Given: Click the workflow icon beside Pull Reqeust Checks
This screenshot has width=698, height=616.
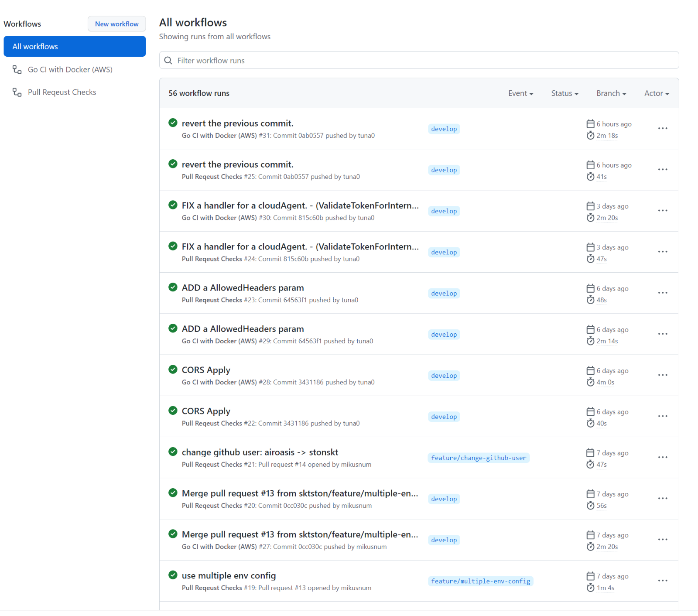Looking at the screenshot, I should 17,92.
